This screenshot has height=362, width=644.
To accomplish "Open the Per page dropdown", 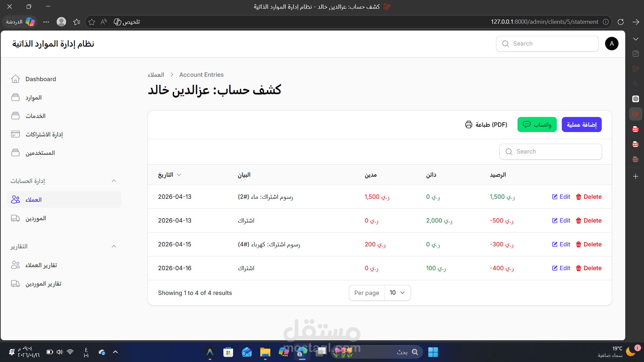I will (397, 293).
